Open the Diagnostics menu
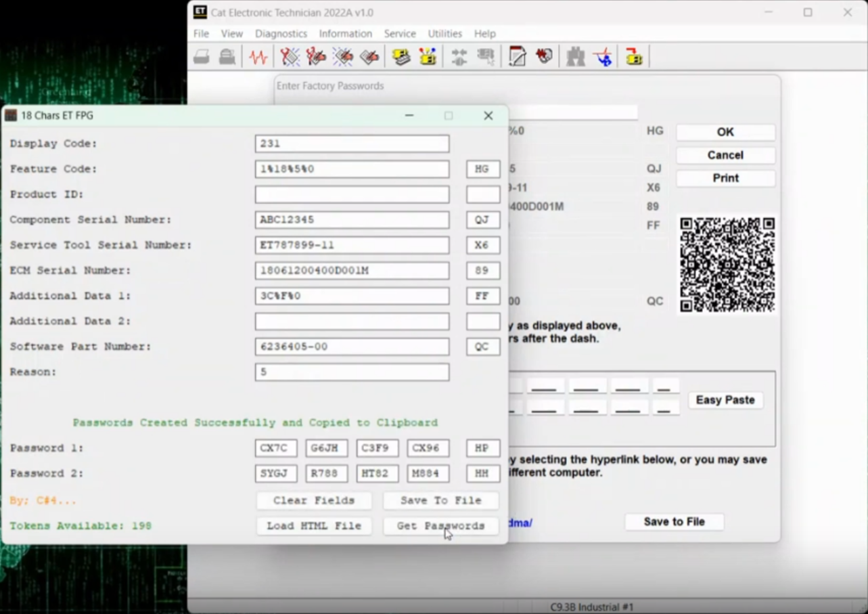Image resolution: width=868 pixels, height=614 pixels. (281, 33)
